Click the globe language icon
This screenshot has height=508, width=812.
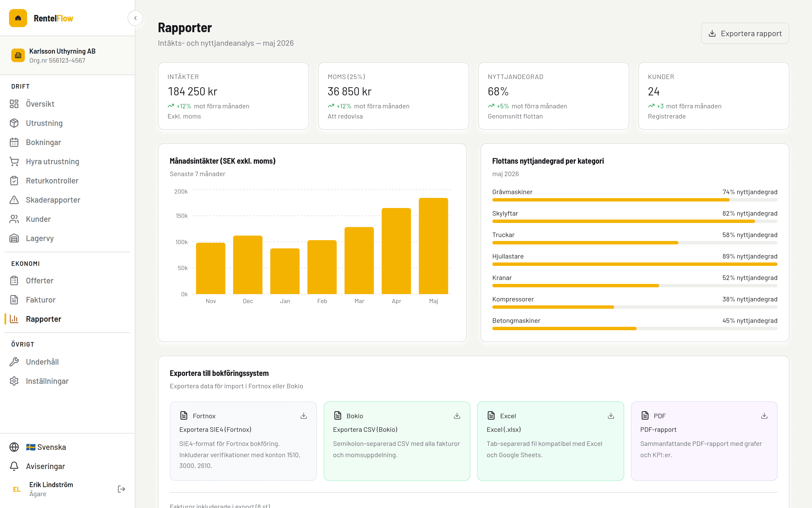point(14,447)
